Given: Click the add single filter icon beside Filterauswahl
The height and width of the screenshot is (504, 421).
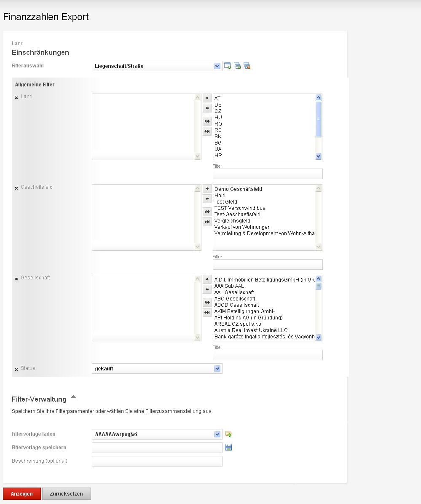Looking at the screenshot, I should coord(228,66).
